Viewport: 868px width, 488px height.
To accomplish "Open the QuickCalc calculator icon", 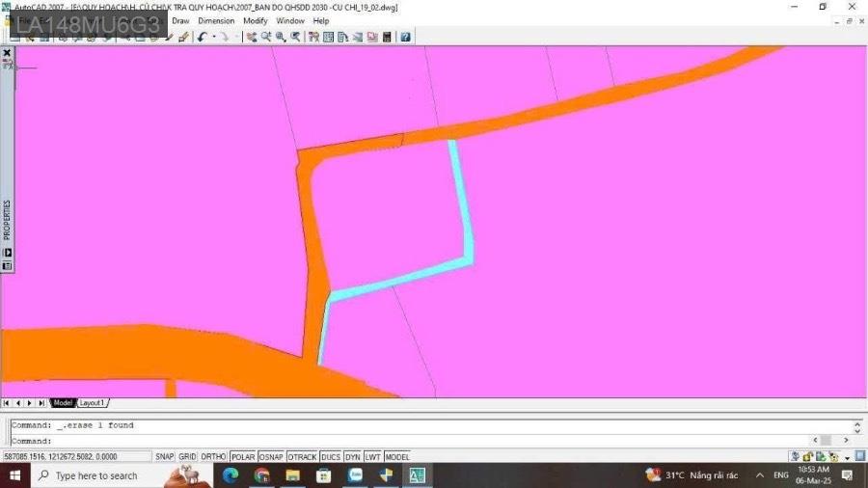I will (x=387, y=37).
